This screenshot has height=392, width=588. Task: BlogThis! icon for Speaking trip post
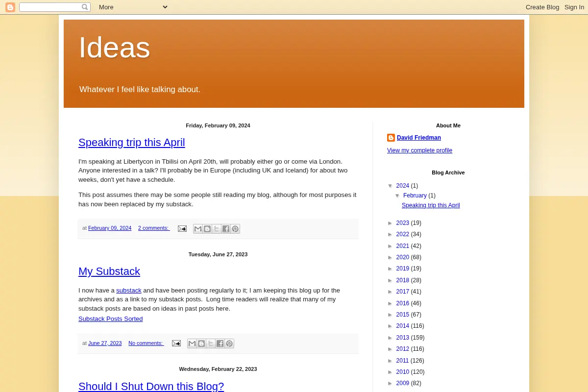click(x=207, y=229)
